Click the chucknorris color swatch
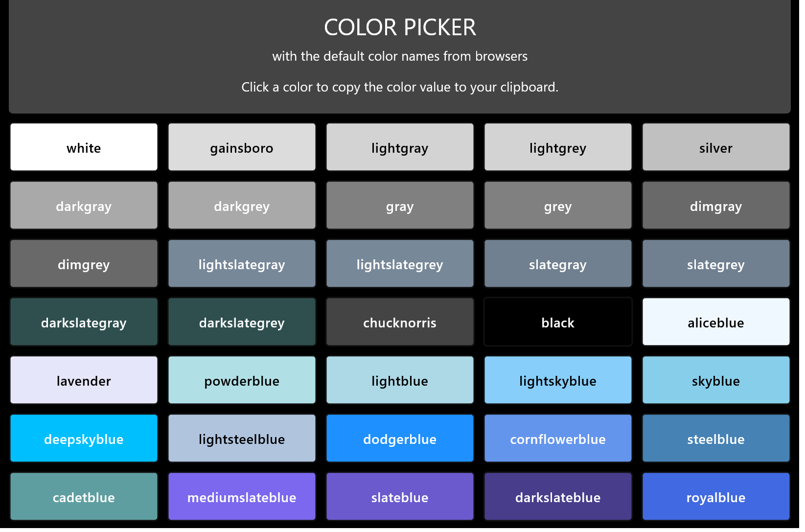 pos(400,322)
